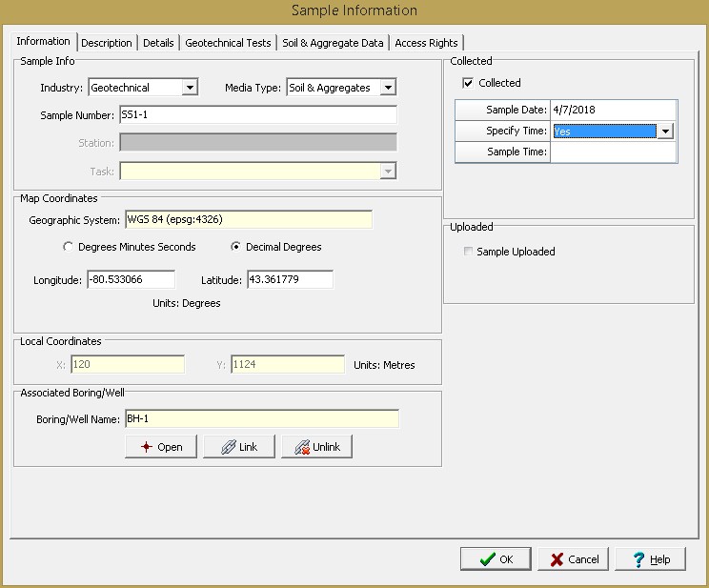Image resolution: width=709 pixels, height=588 pixels.
Task: Click the Unlink button with broken chain icon
Action: point(317,447)
